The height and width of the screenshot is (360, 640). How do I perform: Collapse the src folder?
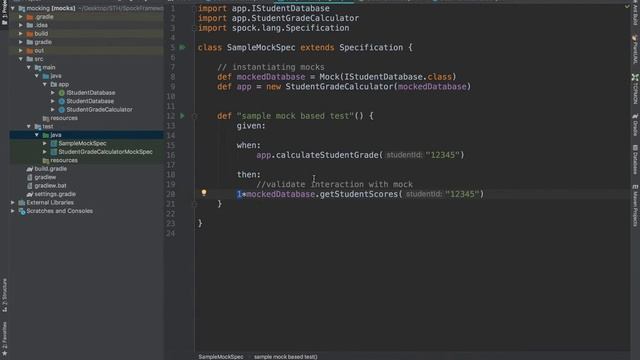21,59
